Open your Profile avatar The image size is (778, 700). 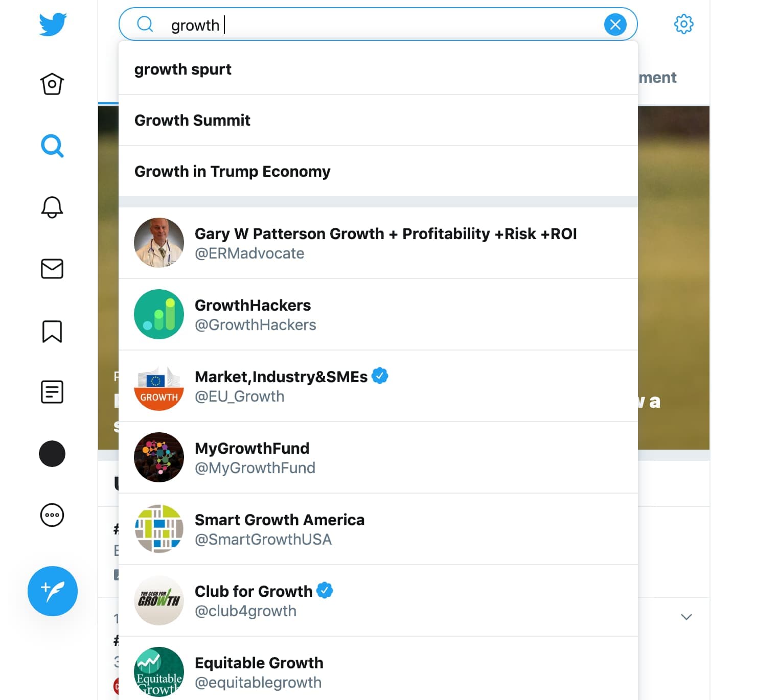(x=52, y=453)
